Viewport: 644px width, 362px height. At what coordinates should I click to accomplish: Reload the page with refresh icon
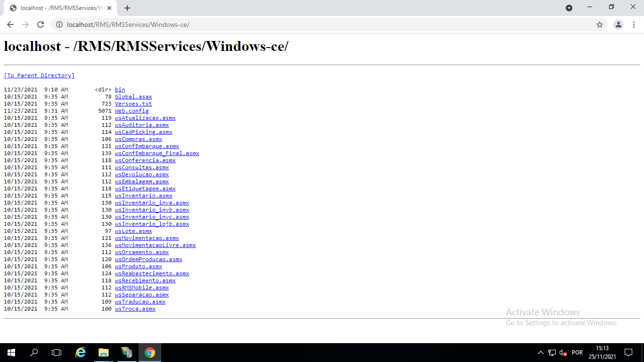point(41,25)
